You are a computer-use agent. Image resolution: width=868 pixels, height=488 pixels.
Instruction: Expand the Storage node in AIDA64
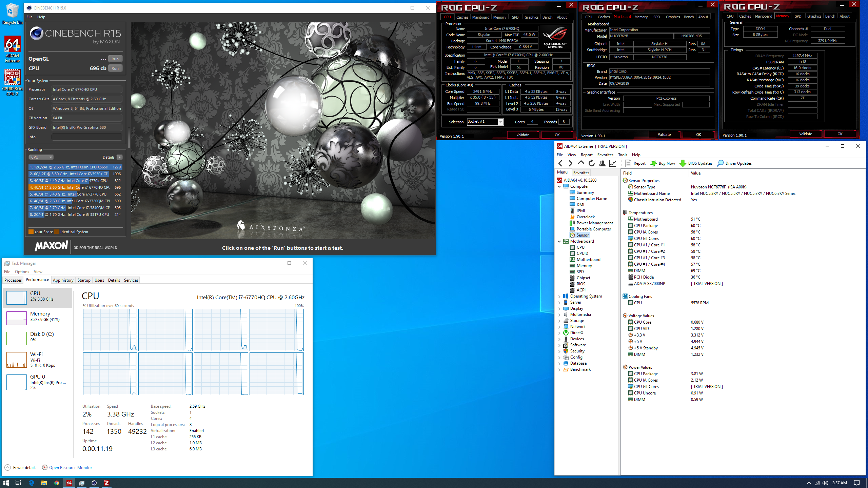559,321
